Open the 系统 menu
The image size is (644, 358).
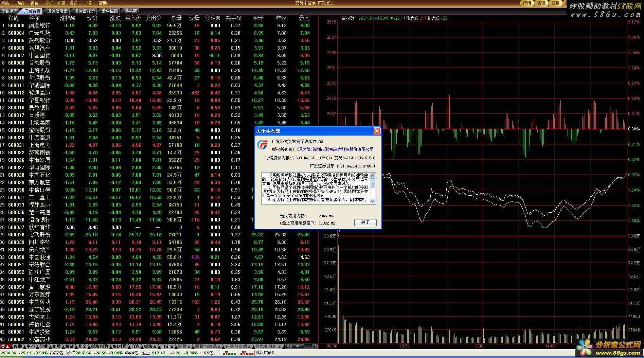coord(5,3)
